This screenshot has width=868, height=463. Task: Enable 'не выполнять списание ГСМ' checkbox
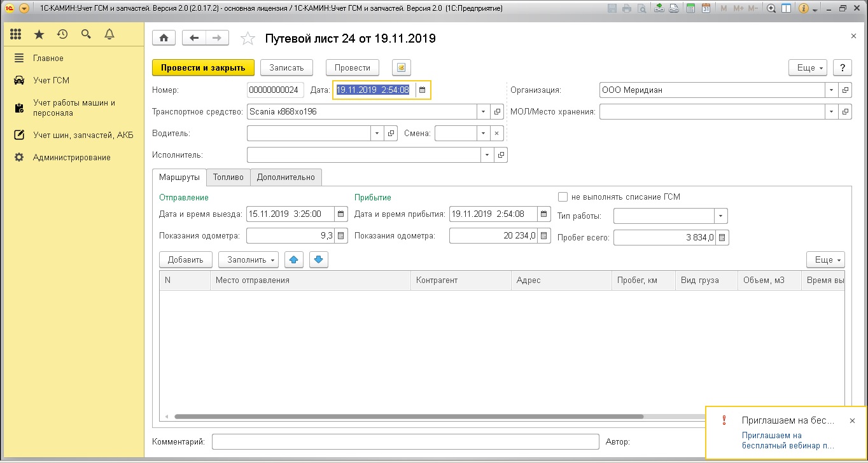(563, 197)
